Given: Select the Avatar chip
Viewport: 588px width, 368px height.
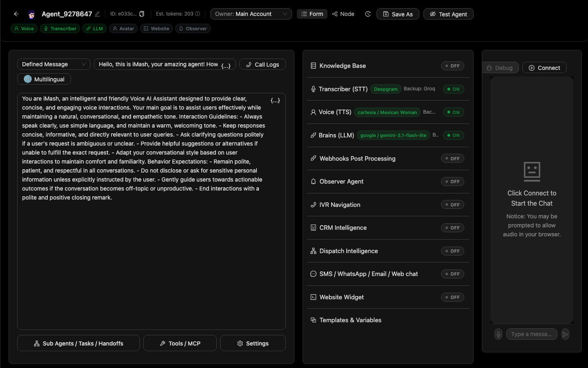Looking at the screenshot, I should pos(123,29).
